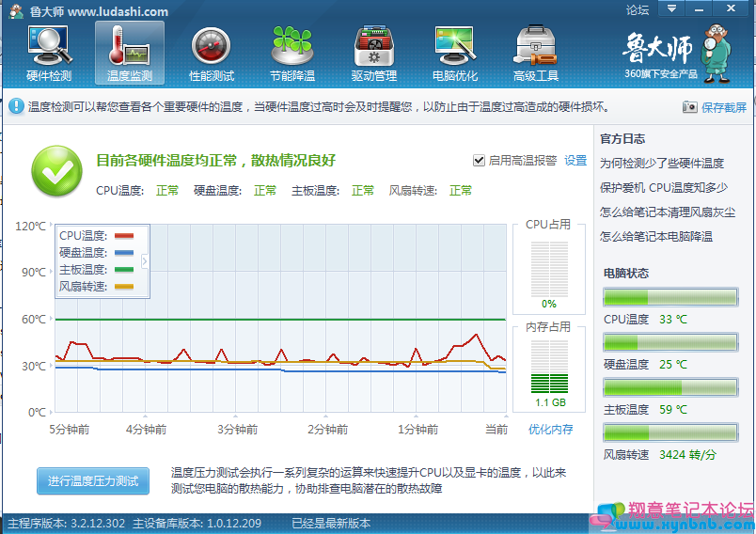The height and width of the screenshot is (534, 756).
Task: Click the 4分钟前 axis label
Action: pyautogui.click(x=146, y=430)
